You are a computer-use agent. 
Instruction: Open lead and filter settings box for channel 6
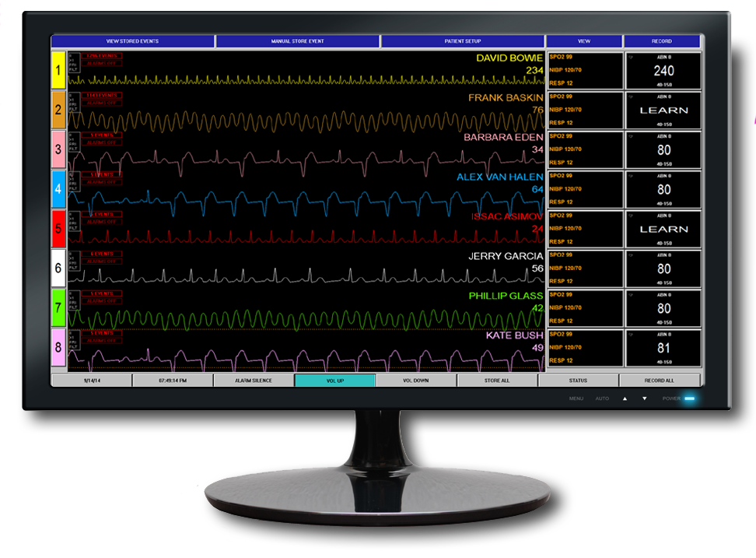point(74,261)
